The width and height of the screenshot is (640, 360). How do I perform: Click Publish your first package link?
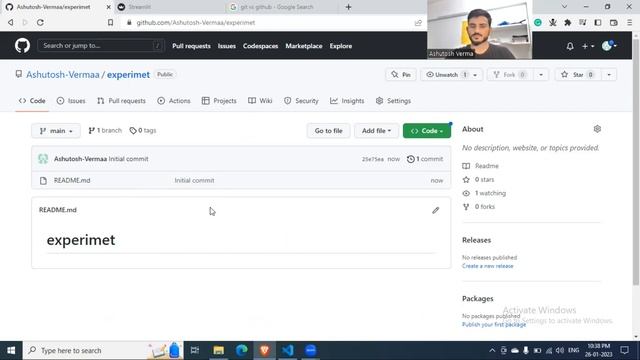pos(494,324)
